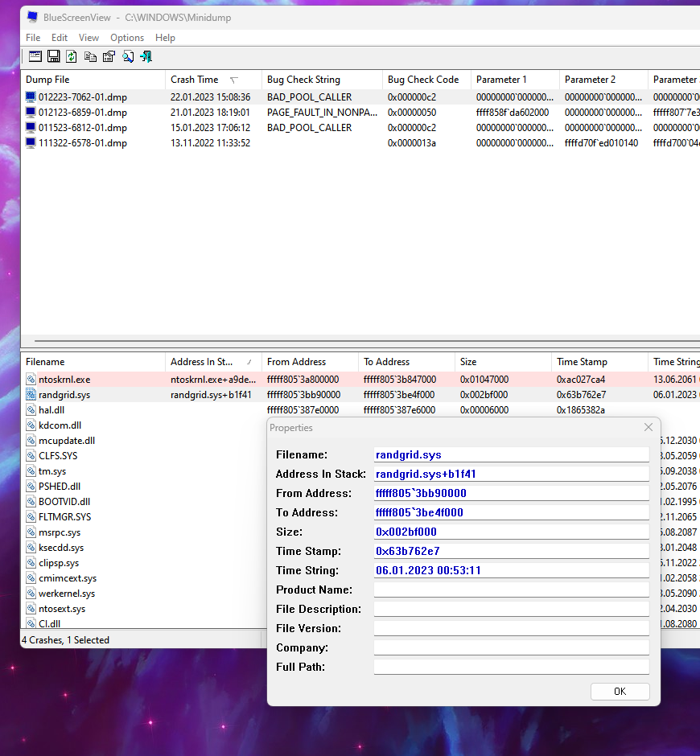
Task: Click the empty Product Name field
Action: pos(512,590)
